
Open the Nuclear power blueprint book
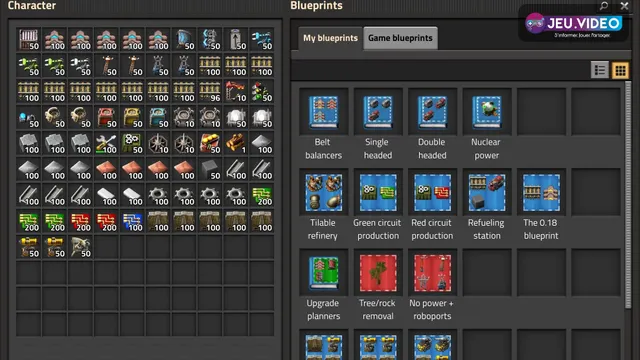pyautogui.click(x=487, y=112)
